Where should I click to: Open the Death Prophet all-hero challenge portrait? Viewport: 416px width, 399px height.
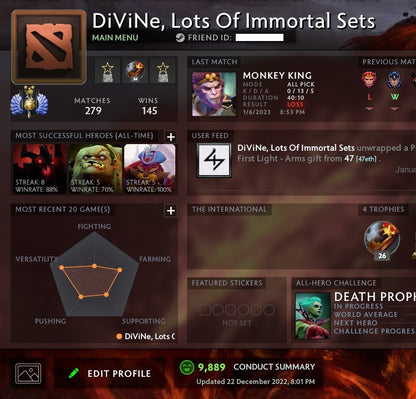(x=313, y=316)
